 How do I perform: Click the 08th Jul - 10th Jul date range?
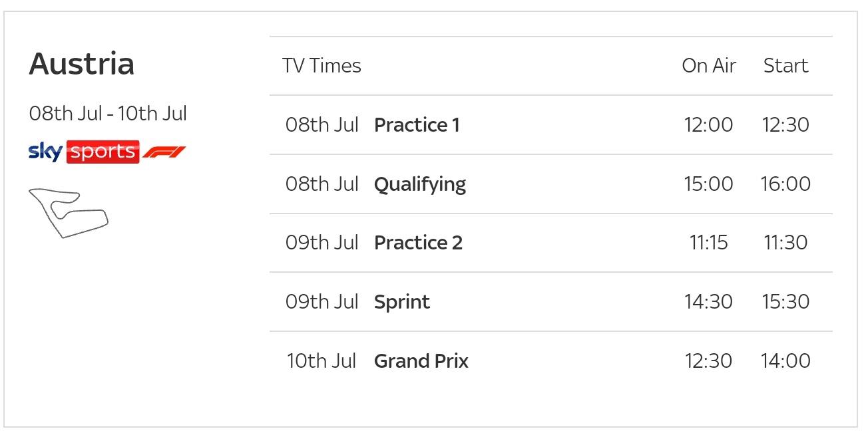108,114
